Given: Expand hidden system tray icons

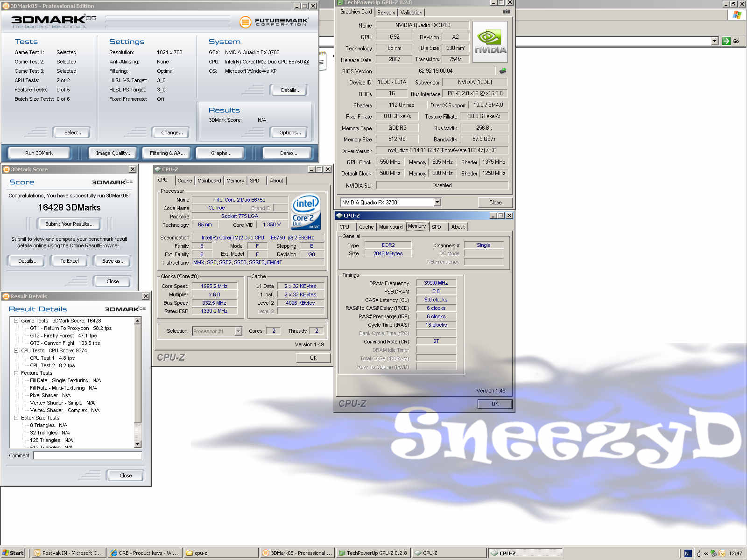Looking at the screenshot, I should click(x=706, y=553).
